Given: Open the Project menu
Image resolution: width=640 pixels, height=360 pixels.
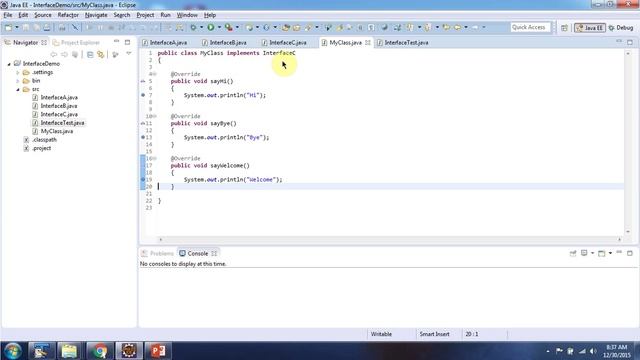Looking at the screenshot, I should (145, 15).
